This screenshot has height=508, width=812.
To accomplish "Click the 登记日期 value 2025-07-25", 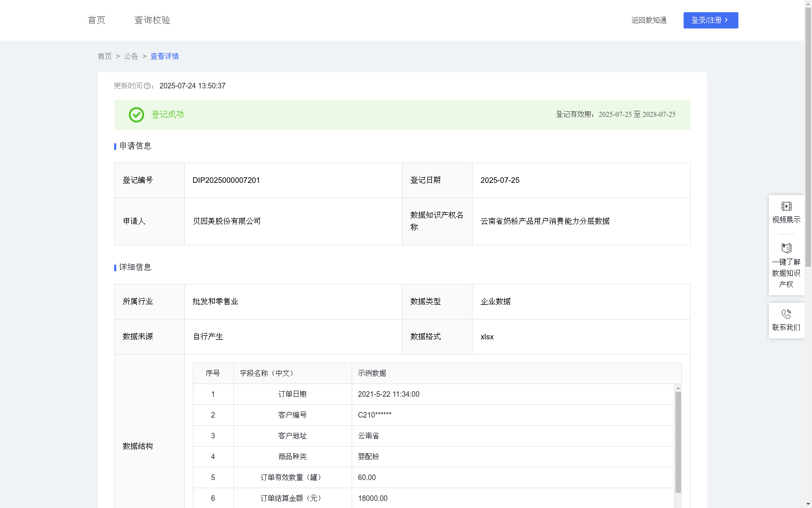I will pyautogui.click(x=500, y=180).
